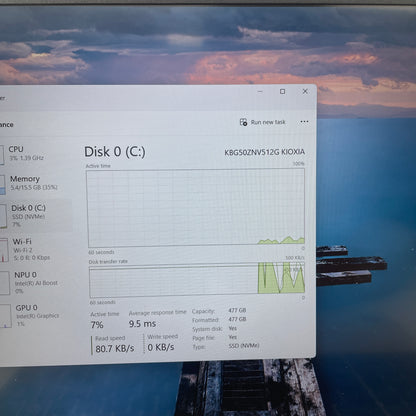This screenshot has width=416, height=416.
Task: Click the KIOXIA disk model name
Action: click(265, 152)
